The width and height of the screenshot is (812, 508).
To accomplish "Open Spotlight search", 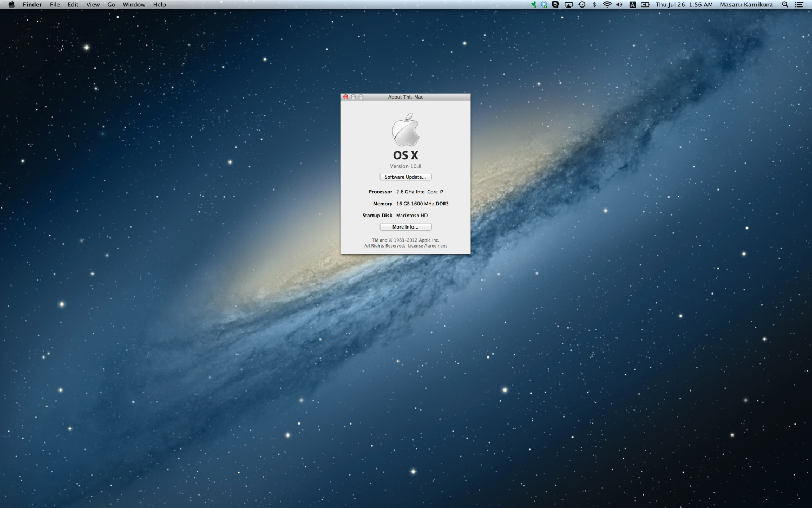I will [784, 4].
